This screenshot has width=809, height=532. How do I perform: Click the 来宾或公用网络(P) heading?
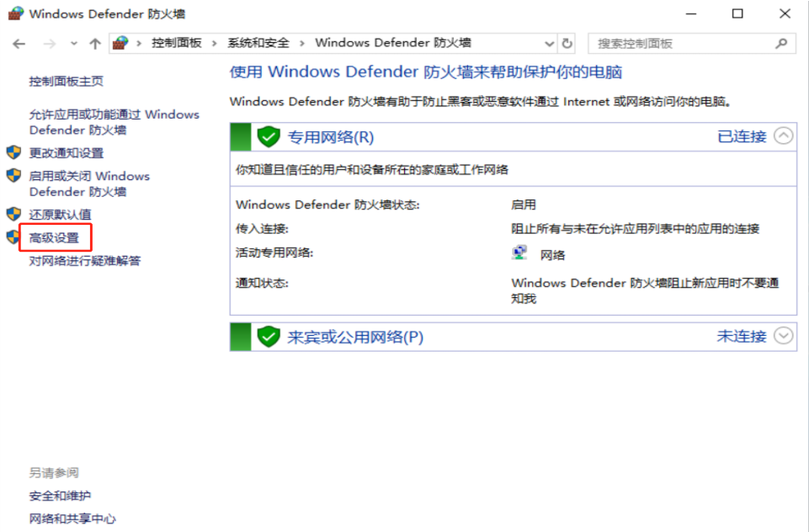pyautogui.click(x=355, y=338)
